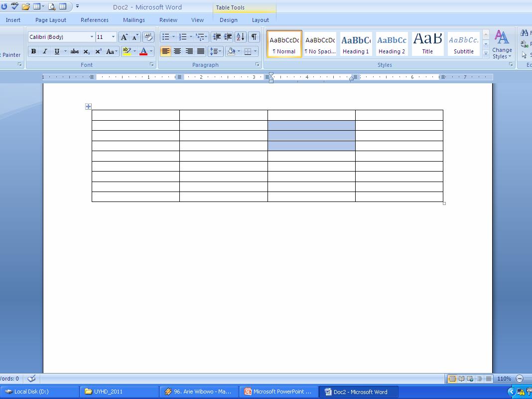Open the underline style dropdown arrow
This screenshot has width=532, height=399.
tap(65, 51)
